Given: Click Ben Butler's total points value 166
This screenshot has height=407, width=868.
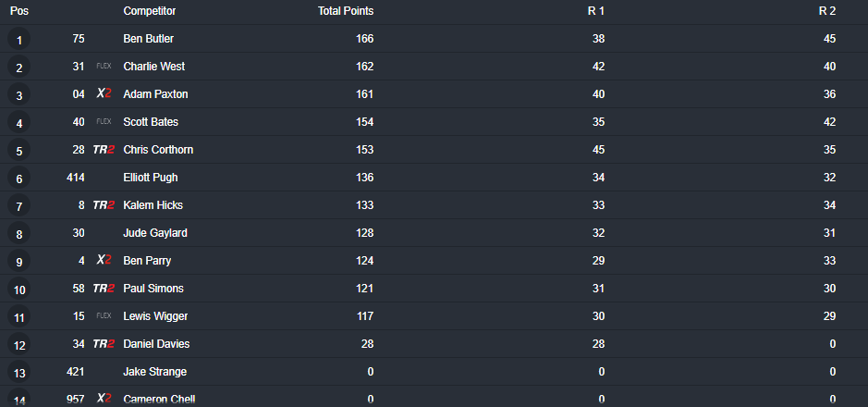Looking at the screenshot, I should coord(364,39).
